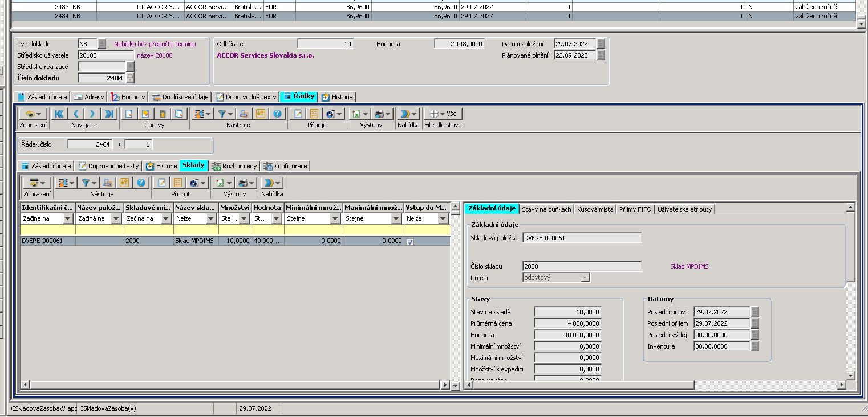Open the Stavy na buňkách tab
Screen dimensions: 868x417
click(x=546, y=209)
